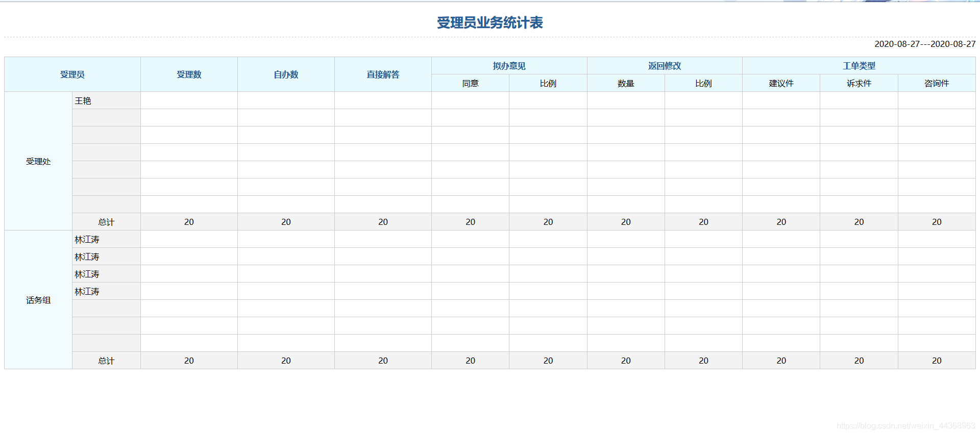Click 话务组 总计 比例 value of 返回修改
This screenshot has height=435, width=980.
coord(703,361)
